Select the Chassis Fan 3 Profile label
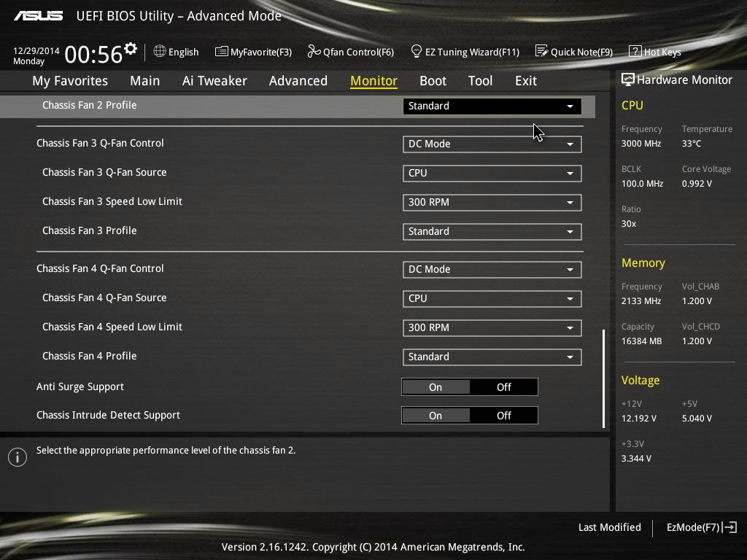 90,230
